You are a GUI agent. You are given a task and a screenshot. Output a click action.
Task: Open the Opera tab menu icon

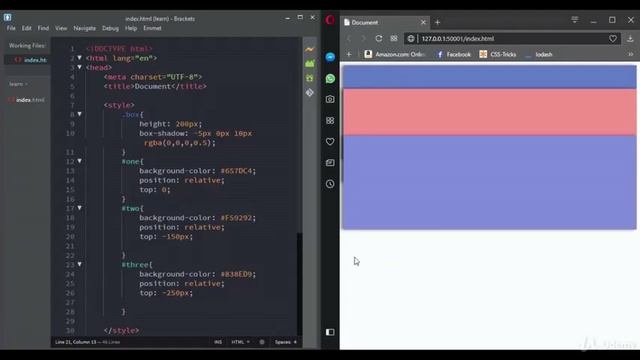[575, 20]
